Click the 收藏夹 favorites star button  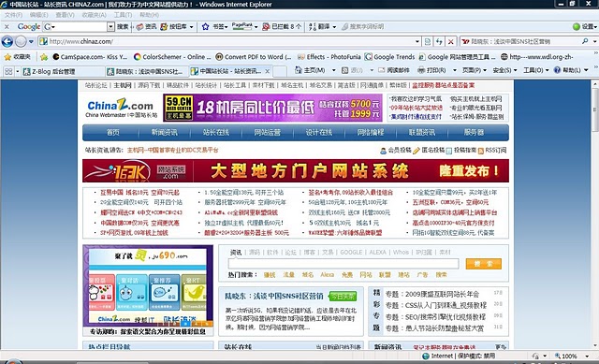coord(17,56)
